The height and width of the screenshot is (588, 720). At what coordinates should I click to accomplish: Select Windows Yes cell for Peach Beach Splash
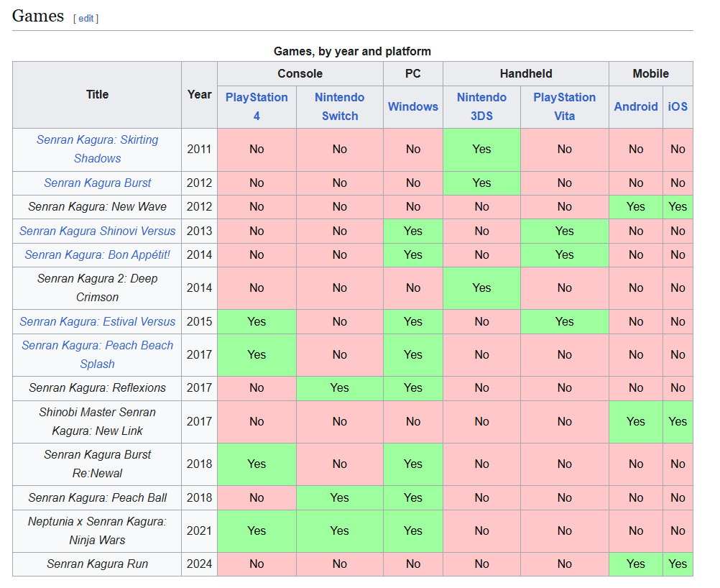(x=412, y=354)
